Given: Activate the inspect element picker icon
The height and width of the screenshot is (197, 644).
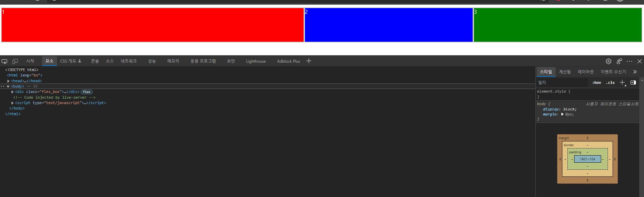Looking at the screenshot, I should [x=4, y=61].
